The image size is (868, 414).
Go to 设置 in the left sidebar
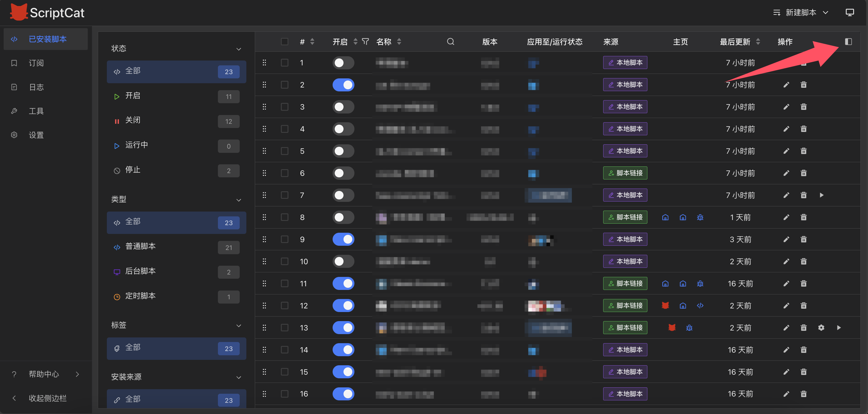36,135
